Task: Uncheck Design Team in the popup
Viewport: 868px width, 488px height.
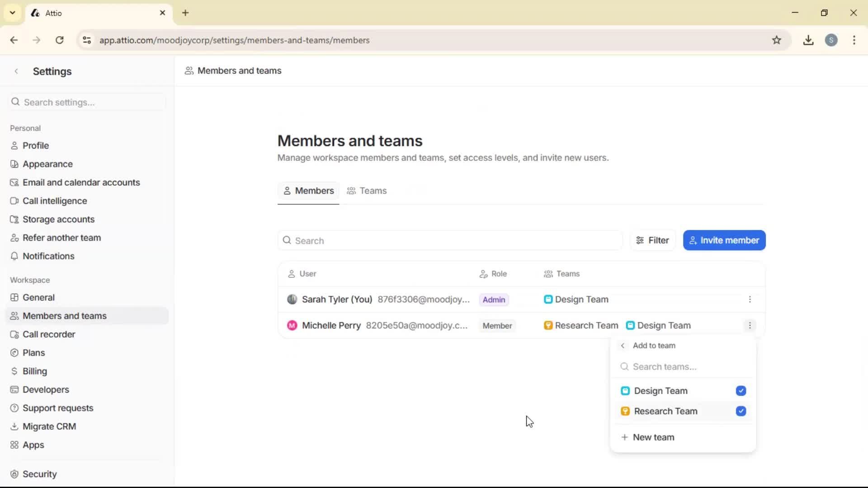Action: pos(741,391)
